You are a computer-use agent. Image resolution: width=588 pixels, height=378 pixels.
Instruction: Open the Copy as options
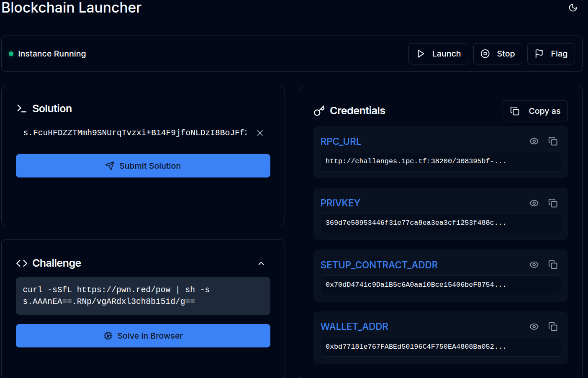pyautogui.click(x=535, y=111)
